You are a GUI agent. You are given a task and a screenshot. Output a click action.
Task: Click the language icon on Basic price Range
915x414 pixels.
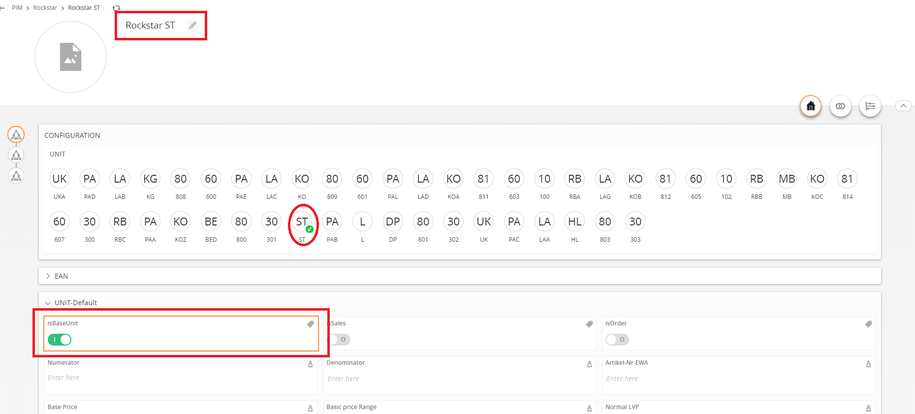coord(589,408)
